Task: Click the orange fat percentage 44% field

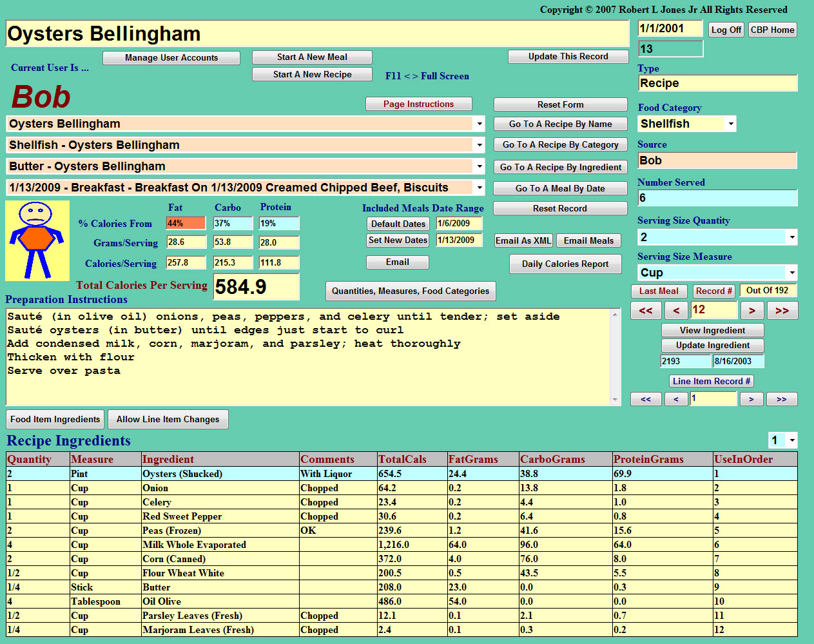Action: (x=186, y=224)
